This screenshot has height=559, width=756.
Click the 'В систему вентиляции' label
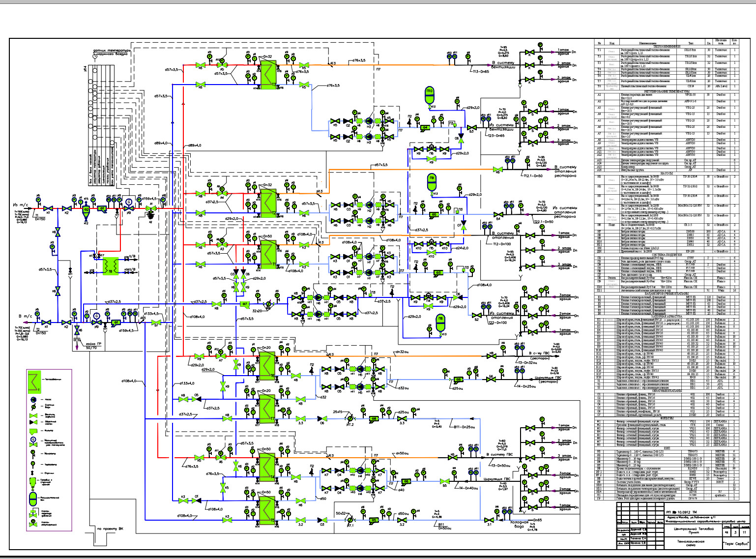503,65
